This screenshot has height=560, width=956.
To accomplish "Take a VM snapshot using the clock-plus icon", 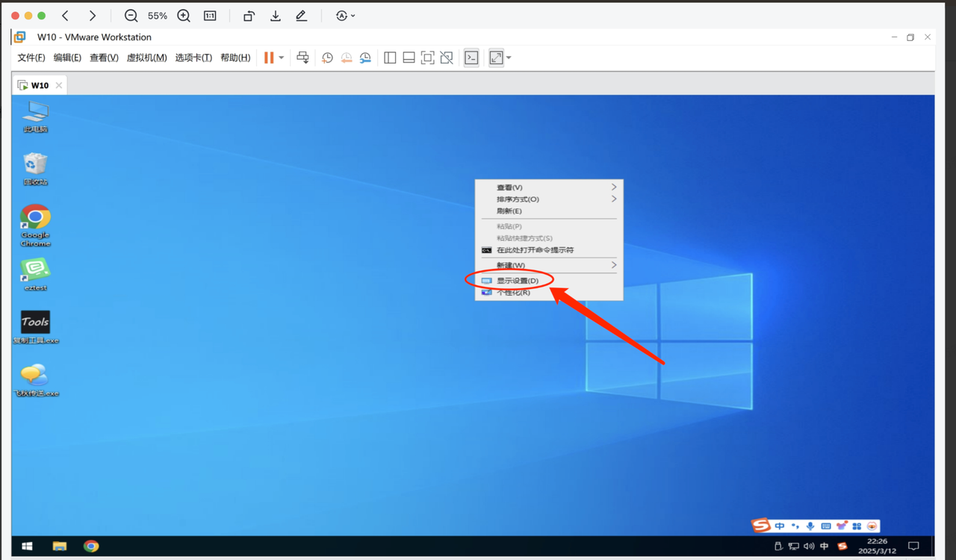I will pyautogui.click(x=327, y=57).
